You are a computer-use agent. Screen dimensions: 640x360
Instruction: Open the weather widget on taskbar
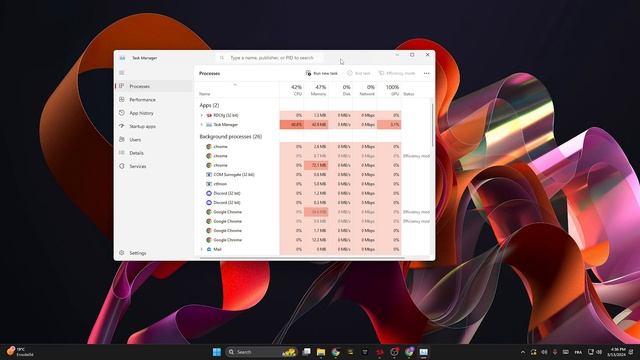[20, 351]
